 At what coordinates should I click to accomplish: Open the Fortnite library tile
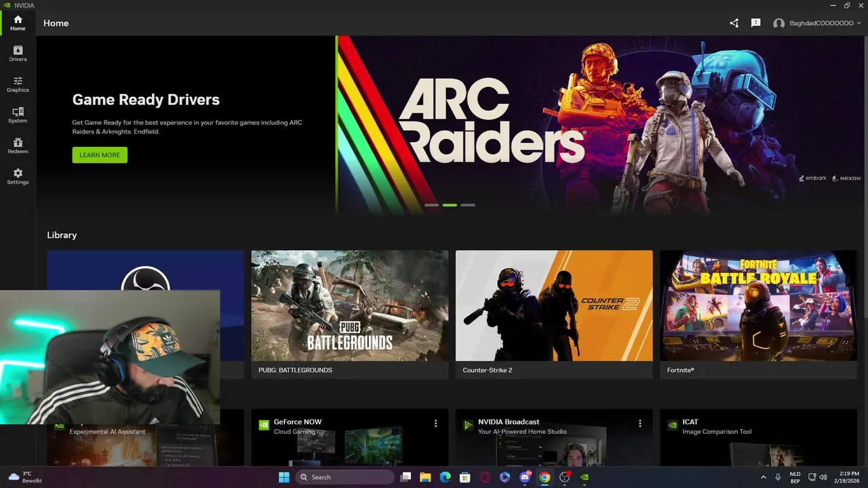point(758,314)
